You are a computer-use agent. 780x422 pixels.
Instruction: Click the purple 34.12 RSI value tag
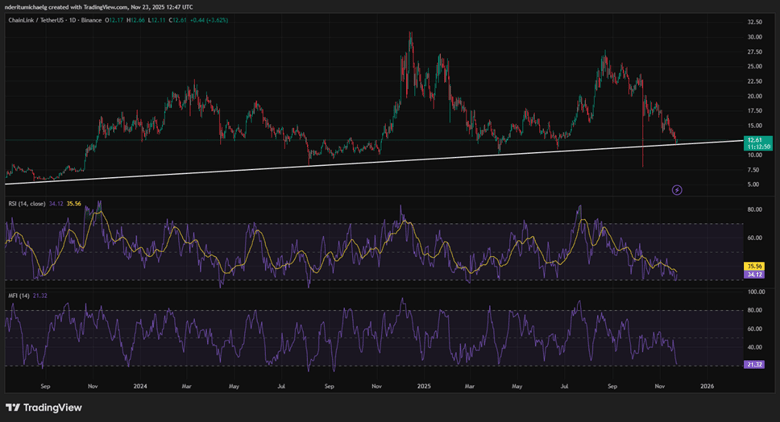click(x=754, y=275)
